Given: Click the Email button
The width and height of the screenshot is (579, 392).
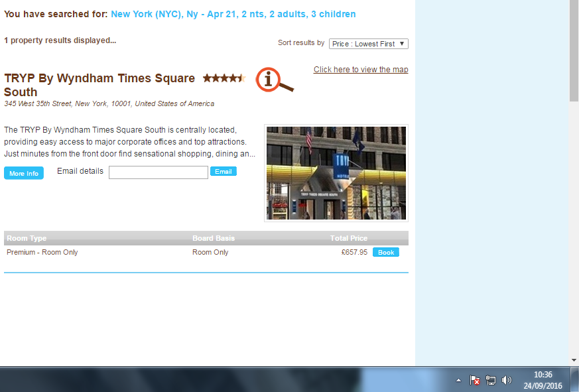Looking at the screenshot, I should [x=224, y=171].
